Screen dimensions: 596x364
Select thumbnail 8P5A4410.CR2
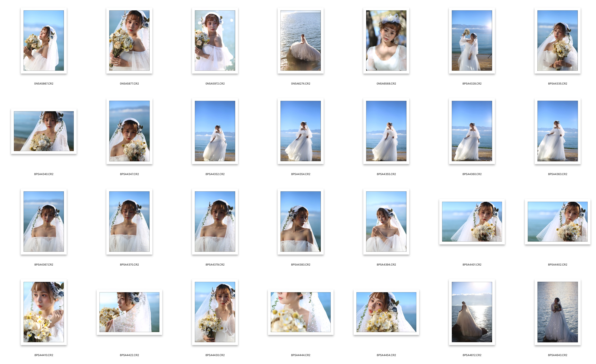pyautogui.click(x=44, y=312)
